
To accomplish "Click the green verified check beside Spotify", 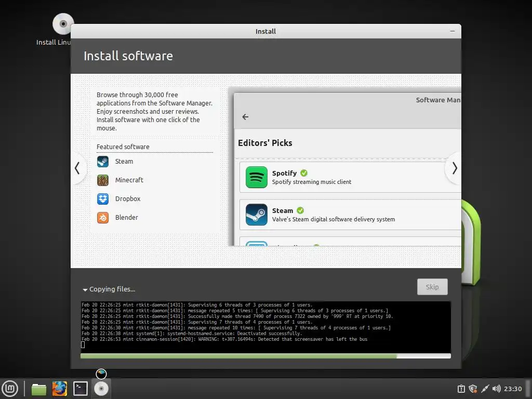I will (304, 173).
